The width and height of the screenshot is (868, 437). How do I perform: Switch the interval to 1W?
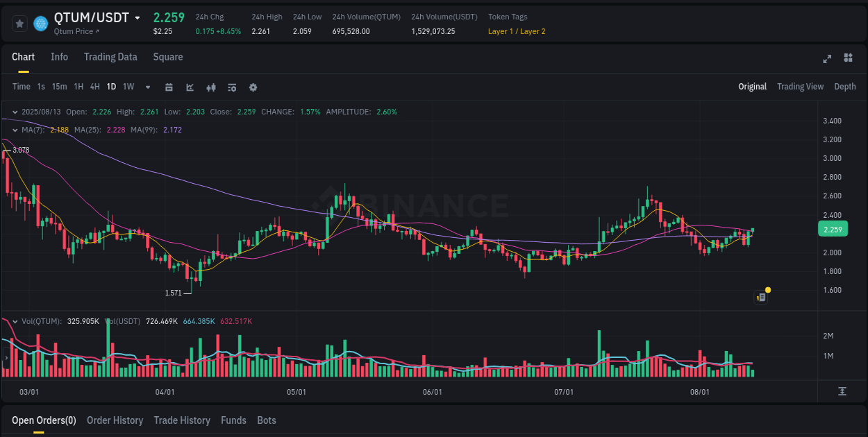pyautogui.click(x=128, y=87)
